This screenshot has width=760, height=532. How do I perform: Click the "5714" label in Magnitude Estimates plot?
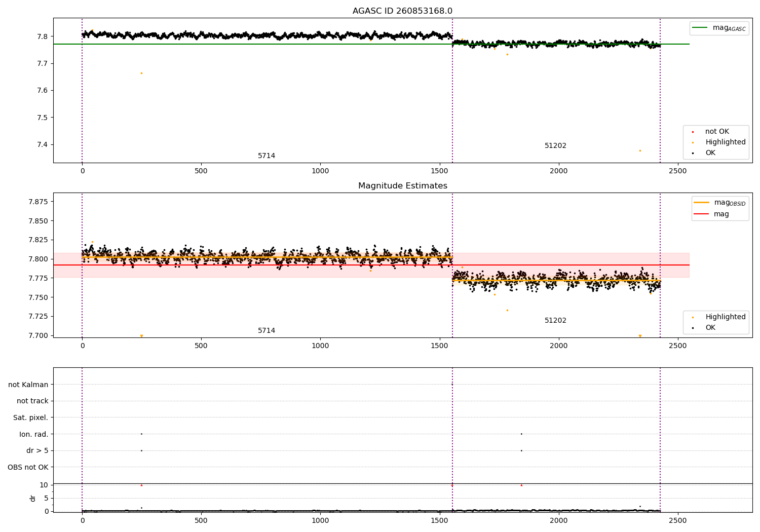pos(267,331)
